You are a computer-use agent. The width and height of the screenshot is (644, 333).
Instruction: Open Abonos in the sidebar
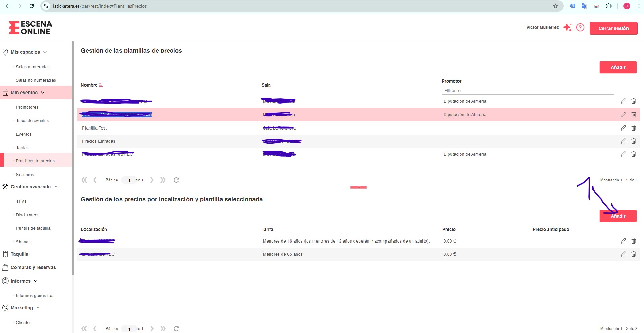(x=23, y=242)
